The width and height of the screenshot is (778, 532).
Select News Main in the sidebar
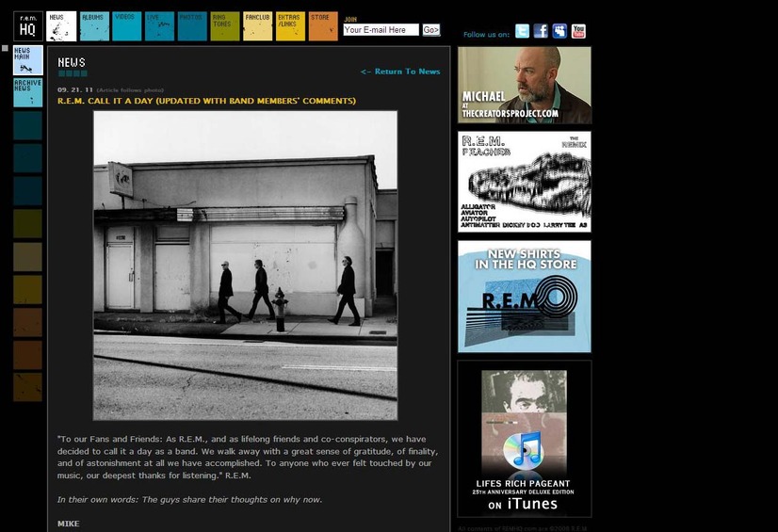(x=28, y=60)
